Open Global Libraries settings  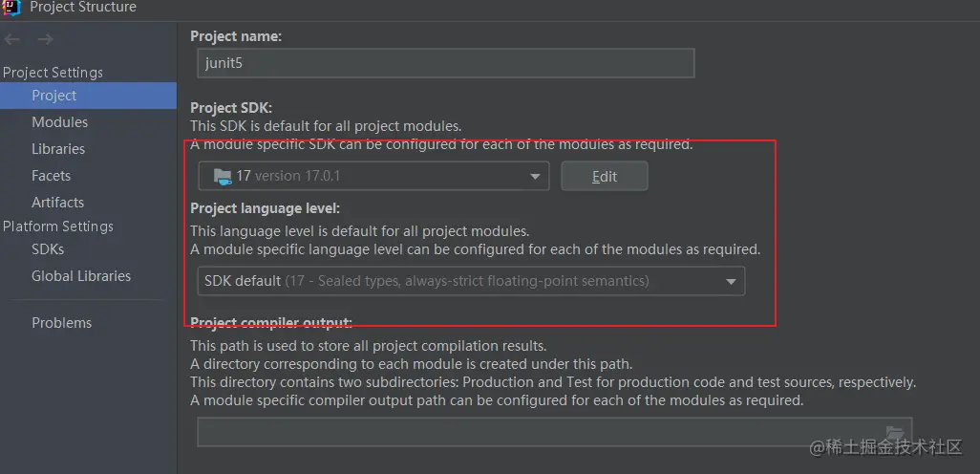tap(81, 276)
